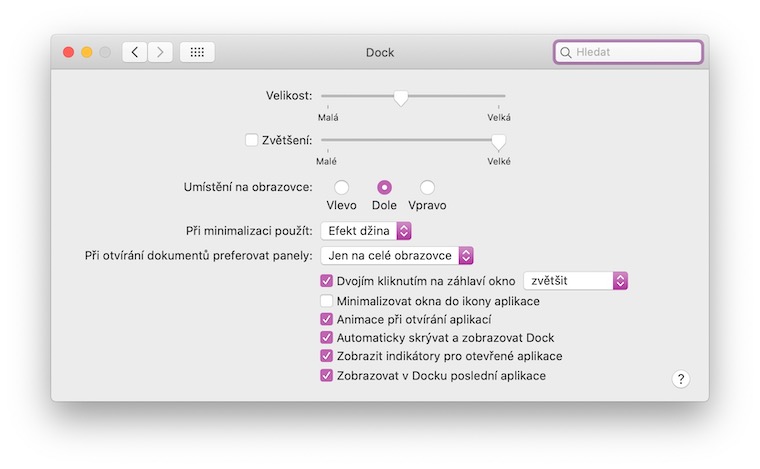Uncheck Zobrazit indikátory pro otevřené aplikace
Viewport: 760px width, 469px height.
coord(326,356)
